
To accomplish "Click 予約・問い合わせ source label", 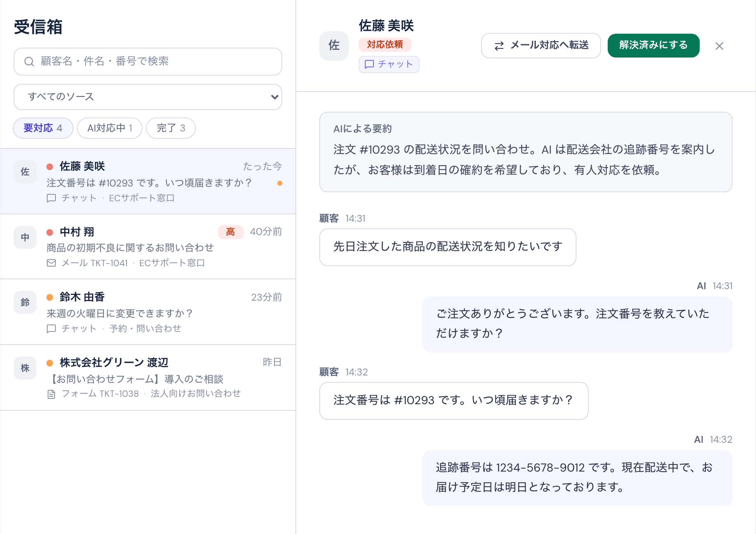I will [x=145, y=329].
